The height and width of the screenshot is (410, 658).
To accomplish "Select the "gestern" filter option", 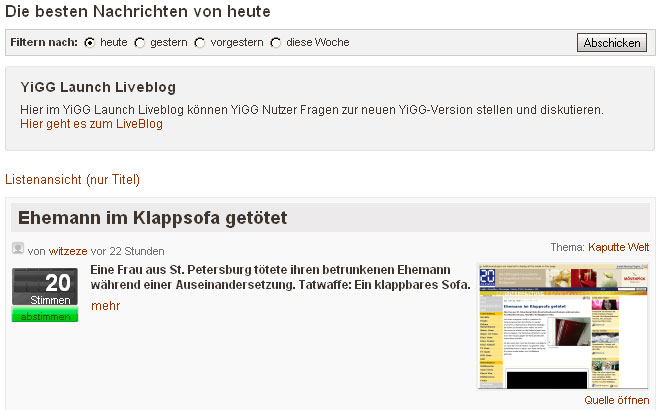I will (140, 43).
